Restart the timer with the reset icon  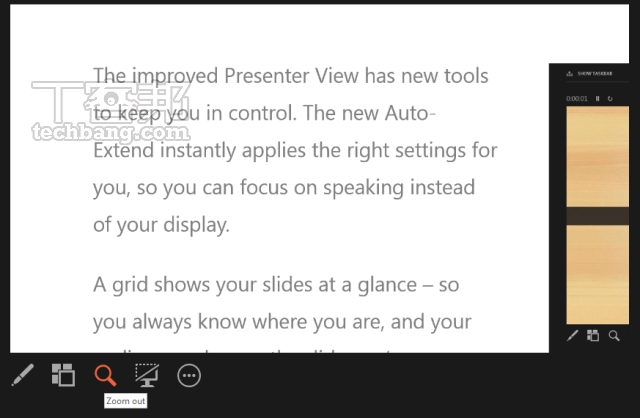coord(610,98)
